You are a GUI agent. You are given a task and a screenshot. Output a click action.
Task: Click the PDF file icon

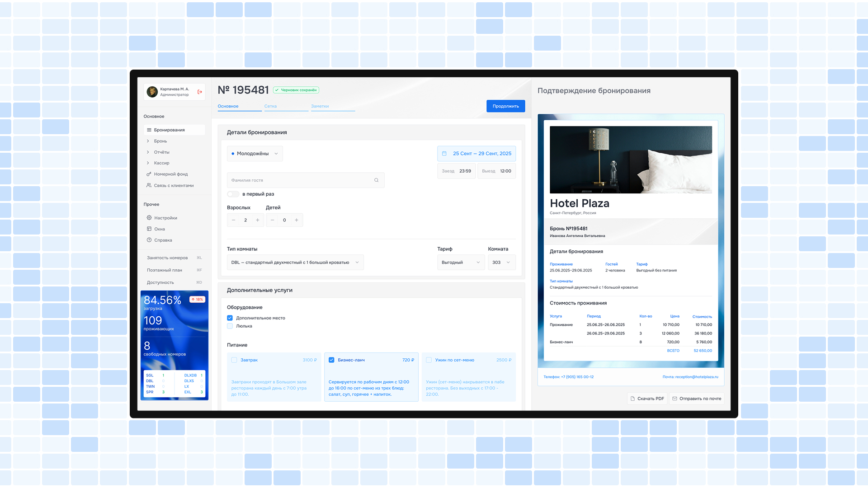click(632, 399)
